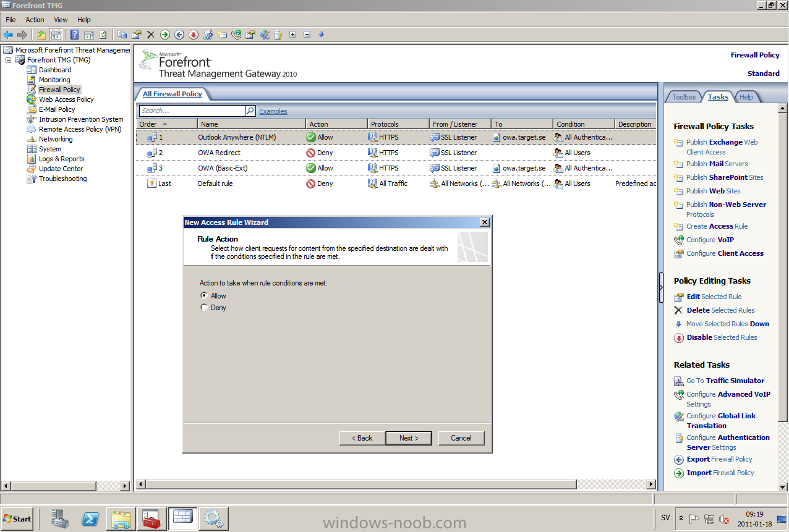
Task: Sort rules by the Order column header
Action: click(166, 124)
